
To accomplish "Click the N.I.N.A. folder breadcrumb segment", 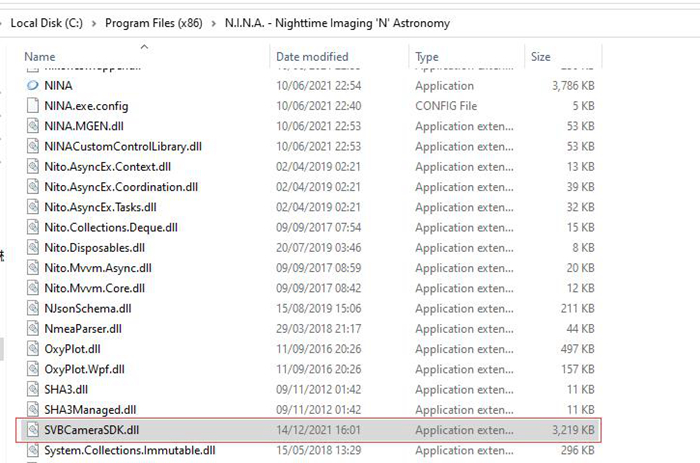I will [x=337, y=23].
